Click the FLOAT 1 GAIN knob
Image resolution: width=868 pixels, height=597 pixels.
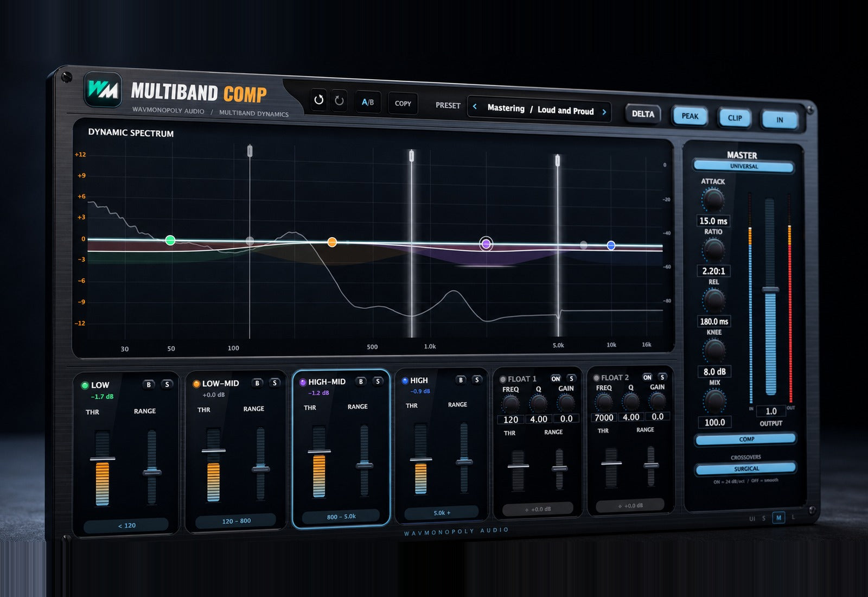[x=566, y=402]
